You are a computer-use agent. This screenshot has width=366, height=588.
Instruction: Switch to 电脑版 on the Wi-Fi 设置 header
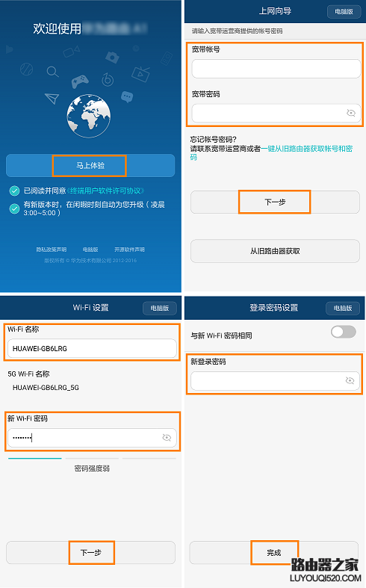(160, 308)
